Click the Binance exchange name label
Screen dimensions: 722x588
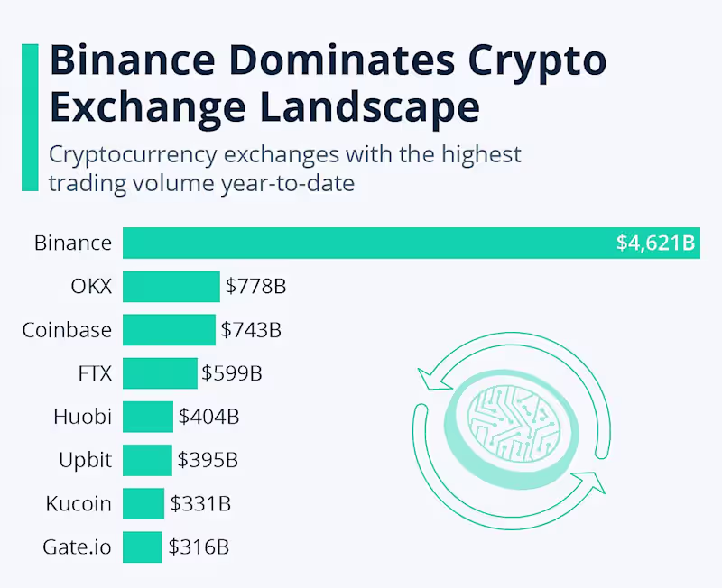point(73,243)
